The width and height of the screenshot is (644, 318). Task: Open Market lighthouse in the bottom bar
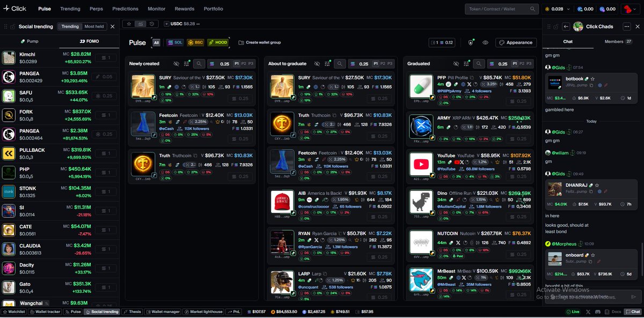point(203,312)
